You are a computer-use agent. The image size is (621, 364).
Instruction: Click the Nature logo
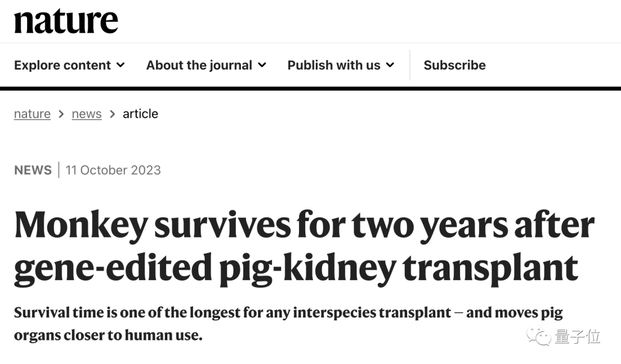[66, 21]
